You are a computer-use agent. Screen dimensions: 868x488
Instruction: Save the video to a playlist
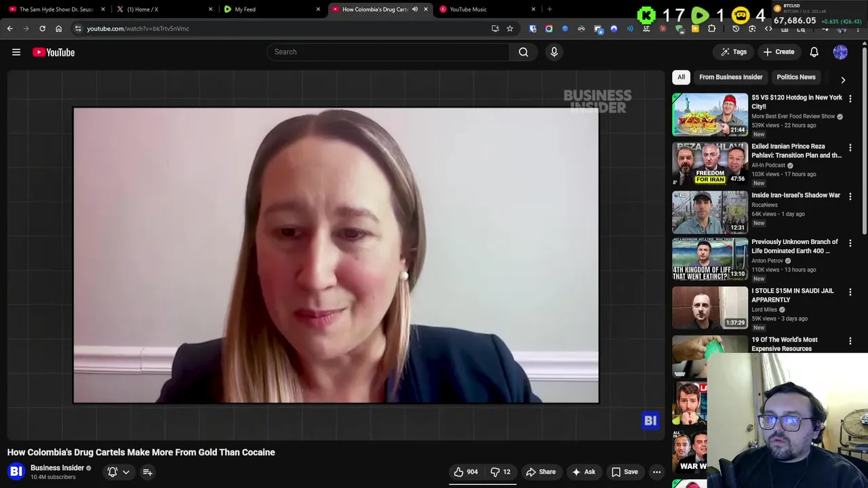coord(625,472)
